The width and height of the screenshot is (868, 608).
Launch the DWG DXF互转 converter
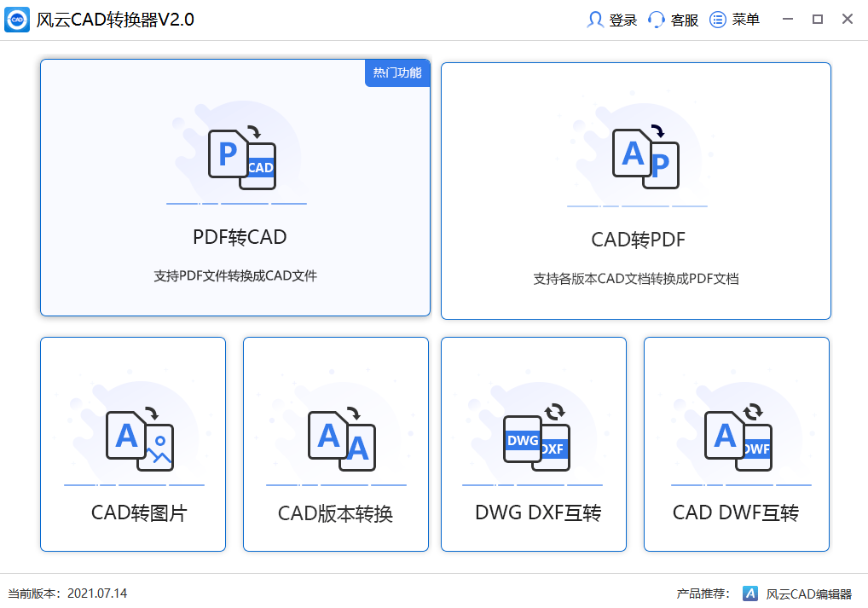coord(533,443)
